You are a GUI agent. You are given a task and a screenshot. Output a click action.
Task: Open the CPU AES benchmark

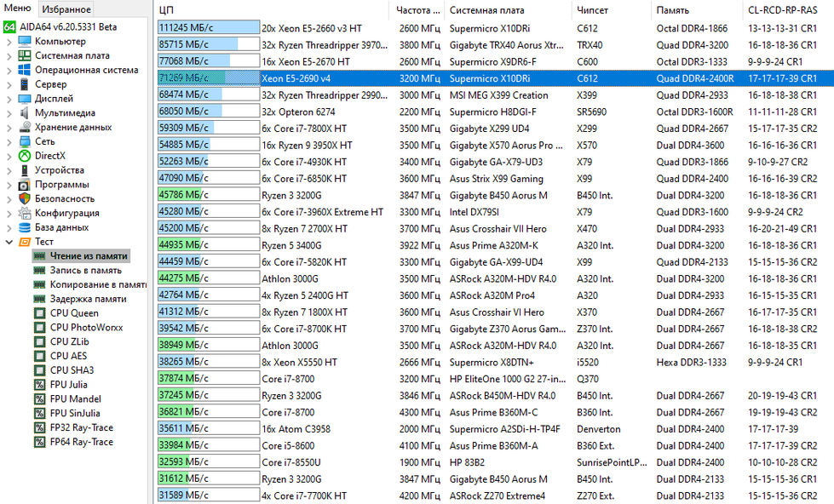coord(68,356)
